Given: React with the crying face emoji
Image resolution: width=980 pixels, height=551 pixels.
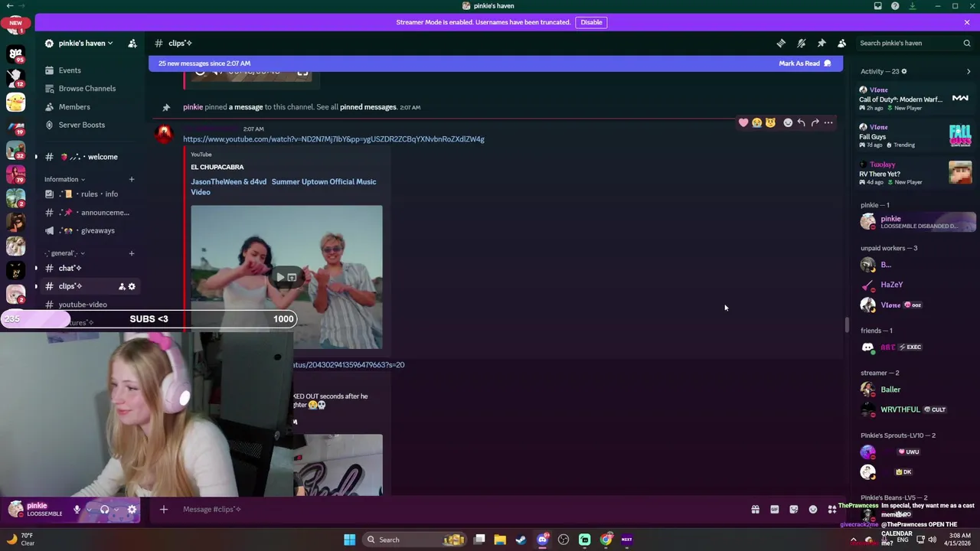Looking at the screenshot, I should [x=757, y=122].
